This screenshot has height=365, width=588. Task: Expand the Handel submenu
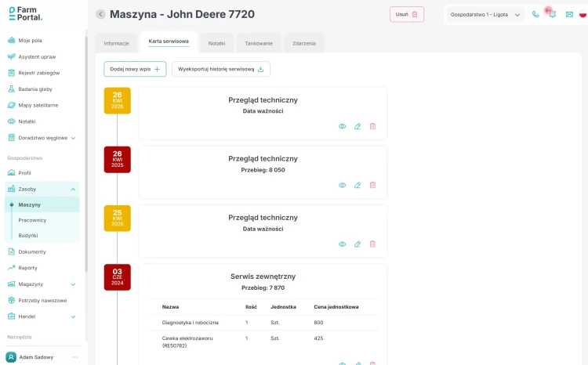(x=73, y=316)
